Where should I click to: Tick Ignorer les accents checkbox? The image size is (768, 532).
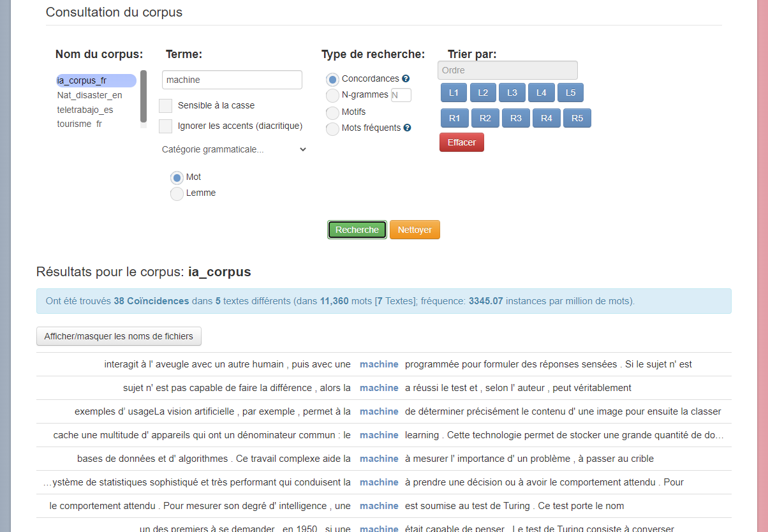coord(166,126)
